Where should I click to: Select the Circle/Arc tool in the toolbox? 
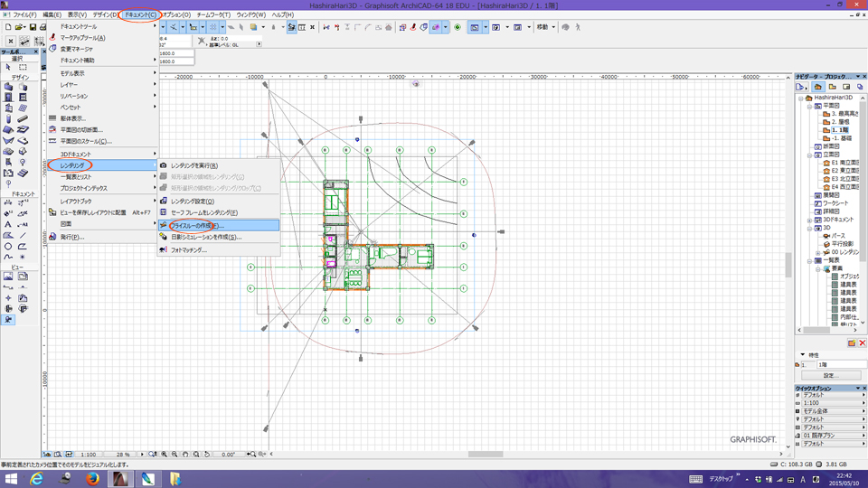[x=8, y=246]
